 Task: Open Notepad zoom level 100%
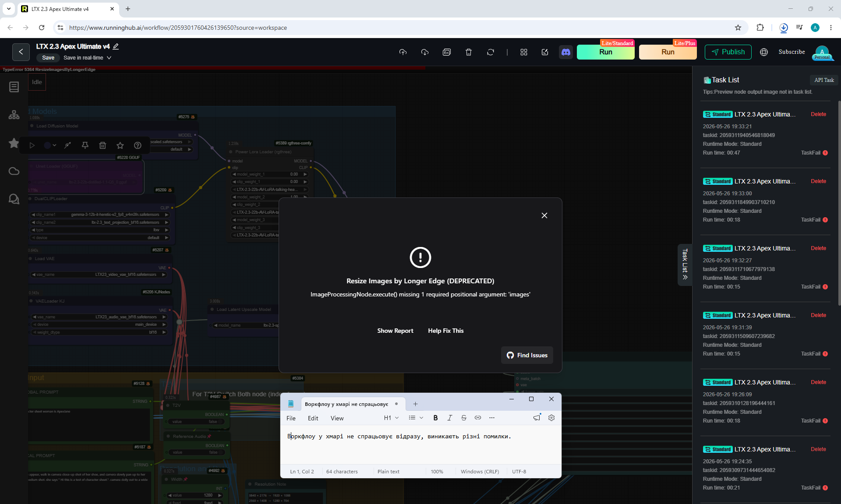click(437, 472)
